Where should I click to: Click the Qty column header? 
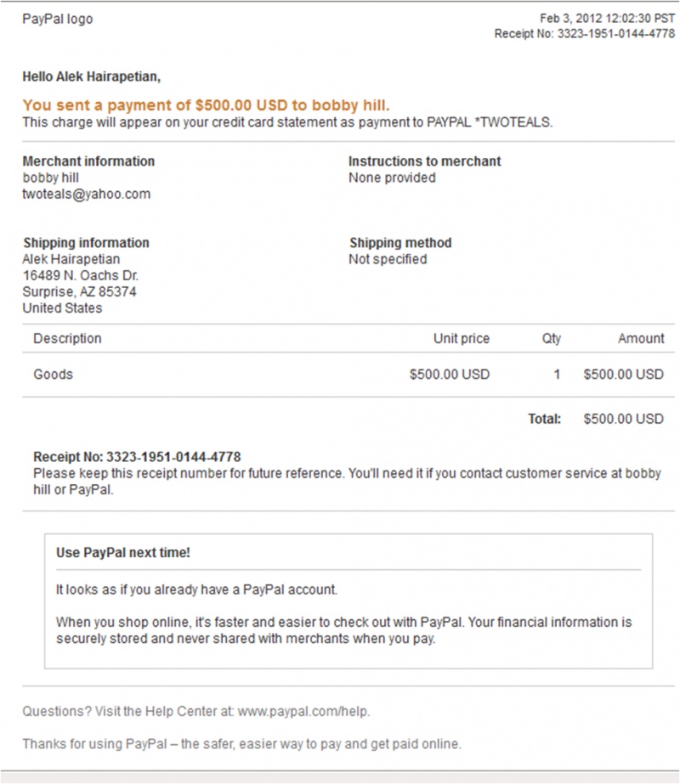point(552,339)
